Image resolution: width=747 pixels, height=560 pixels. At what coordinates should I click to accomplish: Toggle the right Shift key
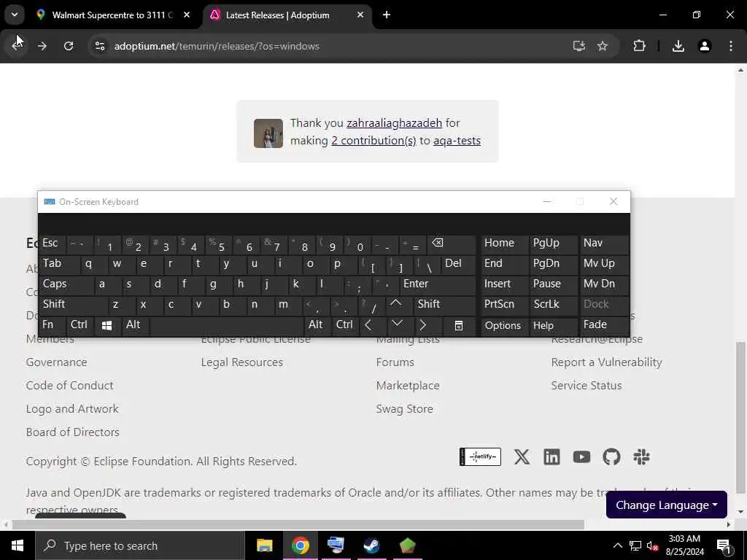pyautogui.click(x=444, y=306)
